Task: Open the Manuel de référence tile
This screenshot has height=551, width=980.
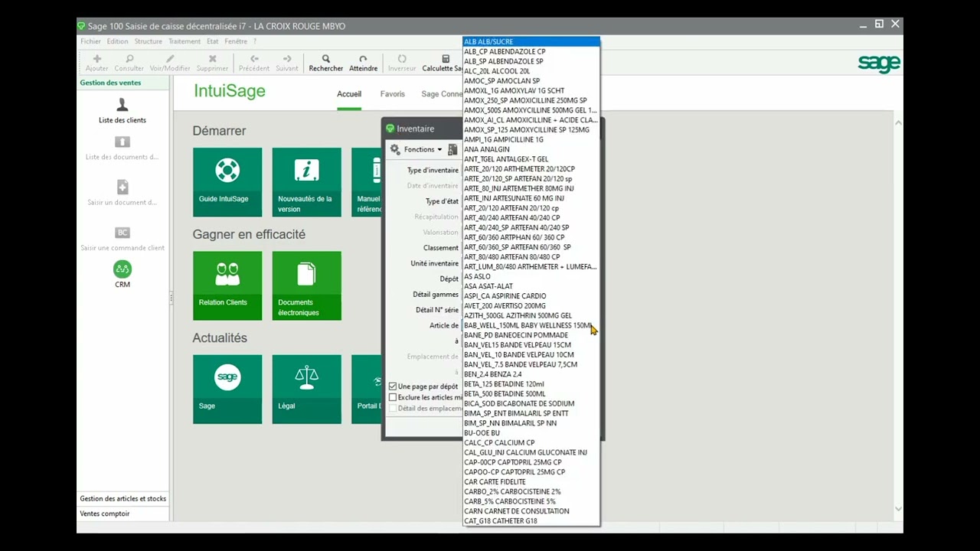Action: point(367,182)
